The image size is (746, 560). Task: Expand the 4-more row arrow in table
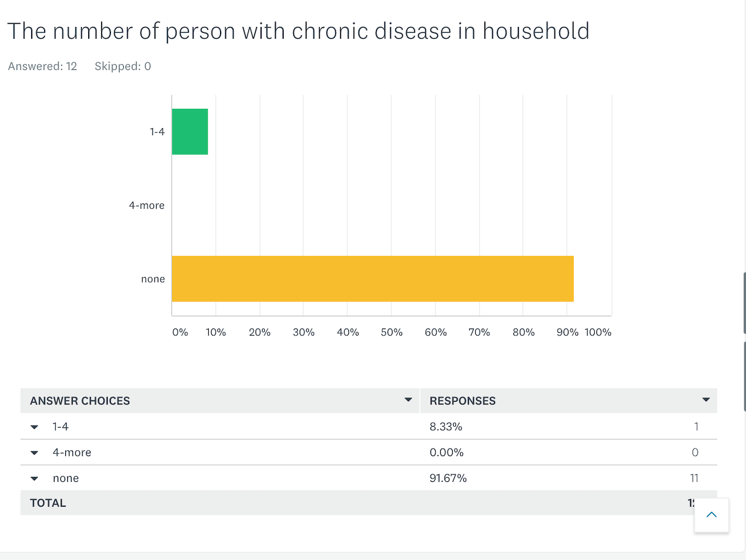tap(34, 453)
